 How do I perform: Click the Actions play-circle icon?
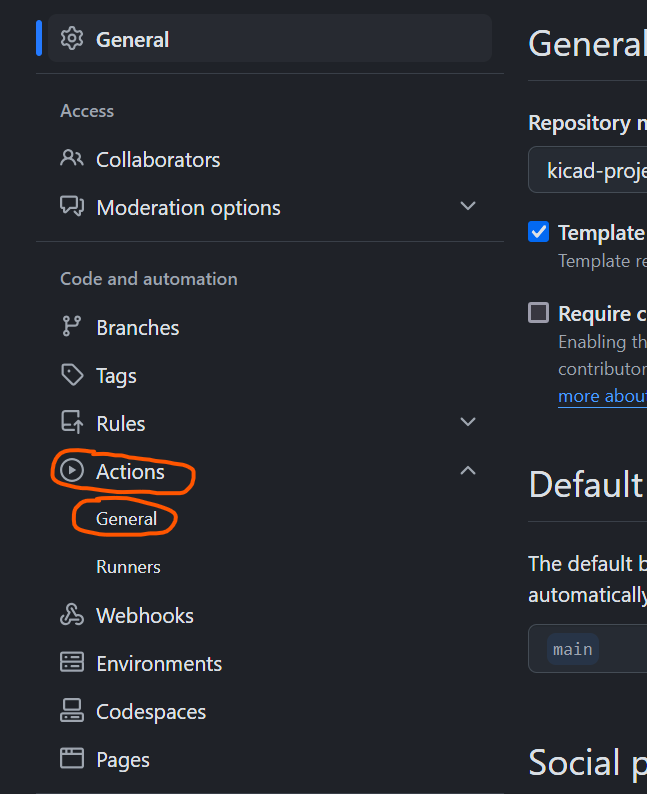point(72,471)
